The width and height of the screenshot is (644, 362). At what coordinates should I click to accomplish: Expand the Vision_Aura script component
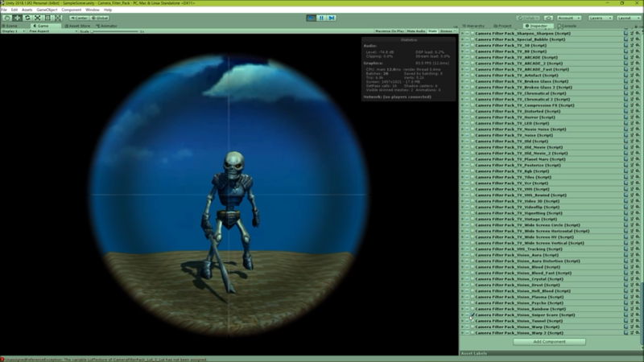point(462,255)
